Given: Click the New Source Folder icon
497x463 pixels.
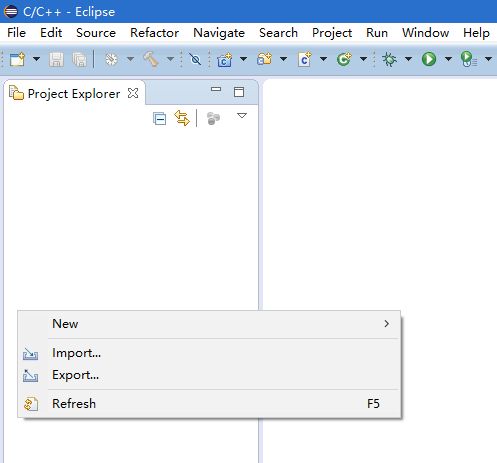Looking at the screenshot, I should (x=265, y=60).
